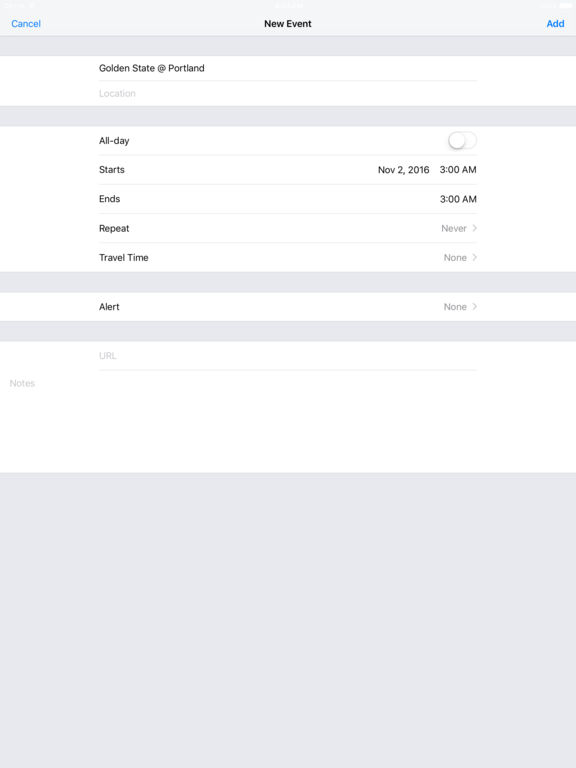Tap the Alert chevron arrow
Screen dimensions: 576x768
474,307
